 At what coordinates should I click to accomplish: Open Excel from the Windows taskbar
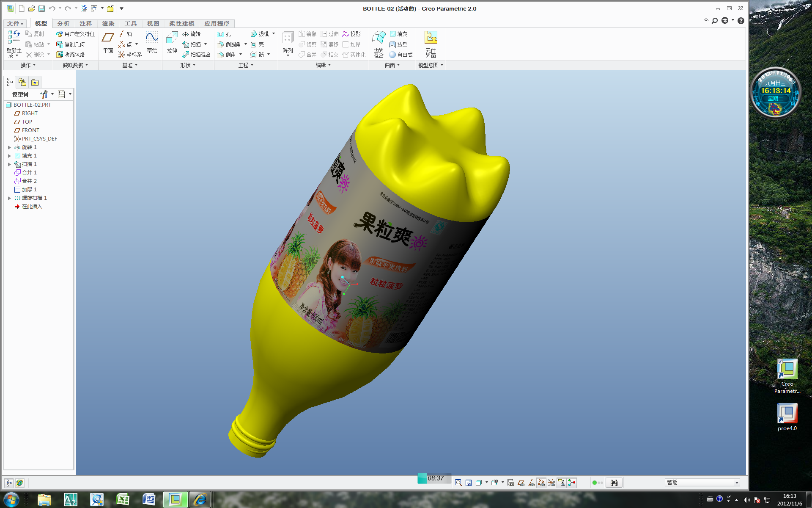click(x=123, y=500)
